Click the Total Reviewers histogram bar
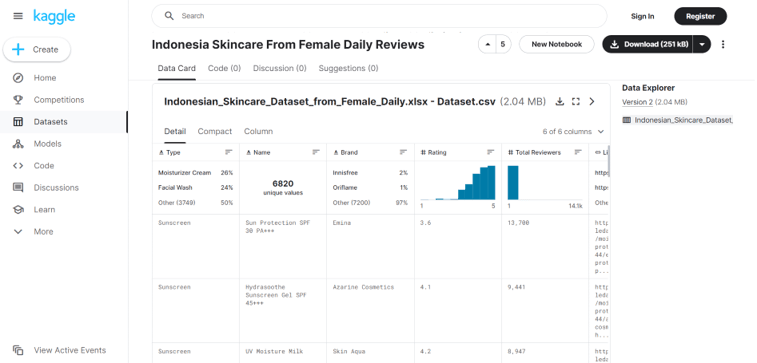757x363 pixels. pos(513,182)
